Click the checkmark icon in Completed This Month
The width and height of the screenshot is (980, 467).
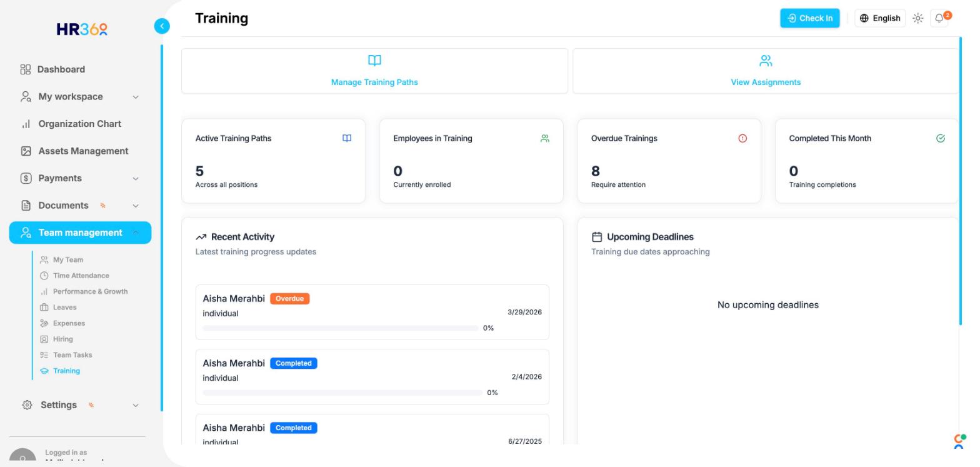coord(941,138)
